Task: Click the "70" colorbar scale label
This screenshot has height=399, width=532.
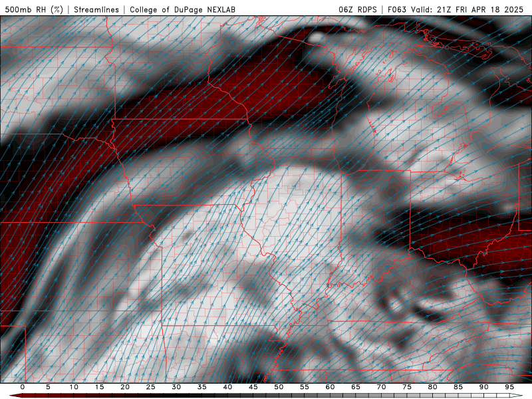Action: tap(381, 387)
